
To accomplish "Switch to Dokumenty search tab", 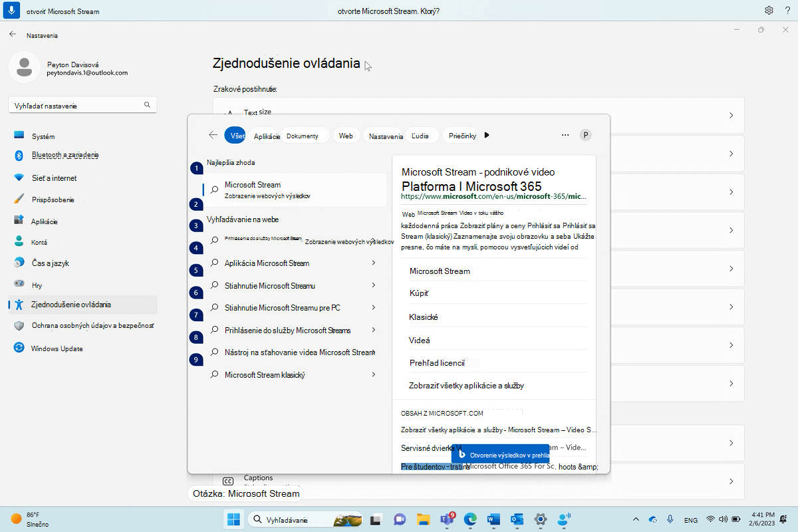I will pos(305,136).
